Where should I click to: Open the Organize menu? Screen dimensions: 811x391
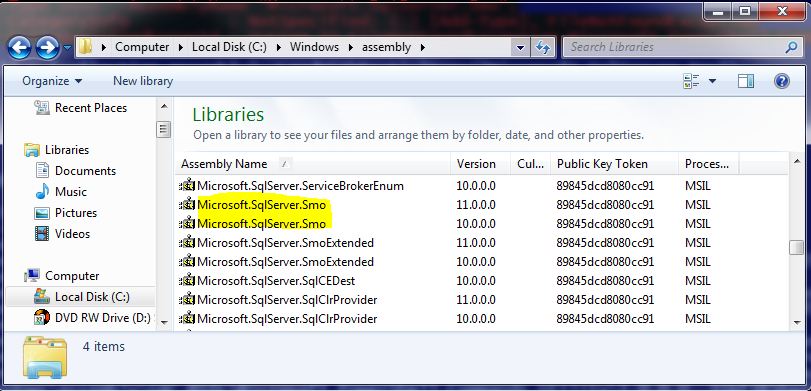pyautogui.click(x=52, y=81)
